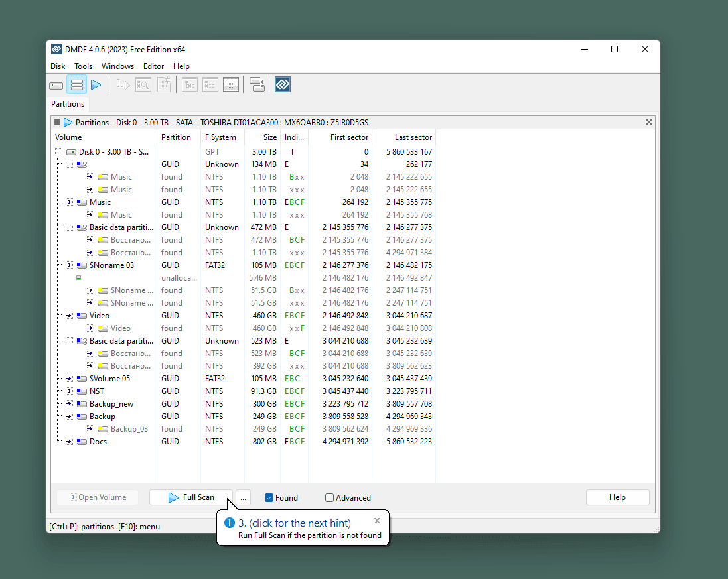
Task: Click the open arrow for GUID Music
Action: [69, 202]
